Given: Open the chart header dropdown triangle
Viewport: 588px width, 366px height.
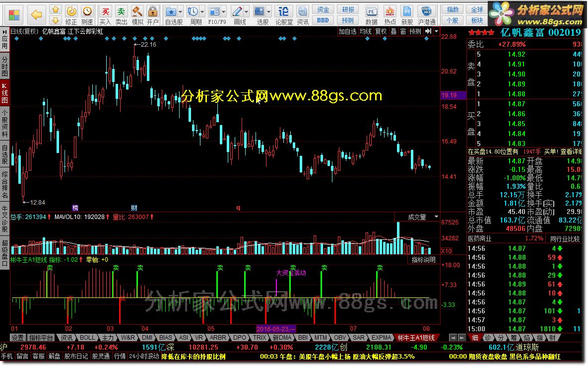Looking at the screenshot, I should click(x=436, y=31).
